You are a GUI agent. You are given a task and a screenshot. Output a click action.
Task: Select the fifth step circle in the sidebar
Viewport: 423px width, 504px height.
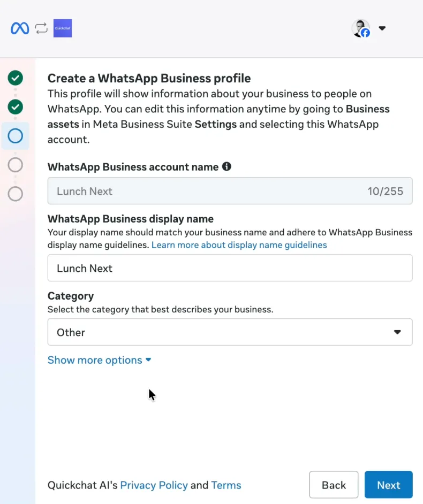[x=16, y=193]
